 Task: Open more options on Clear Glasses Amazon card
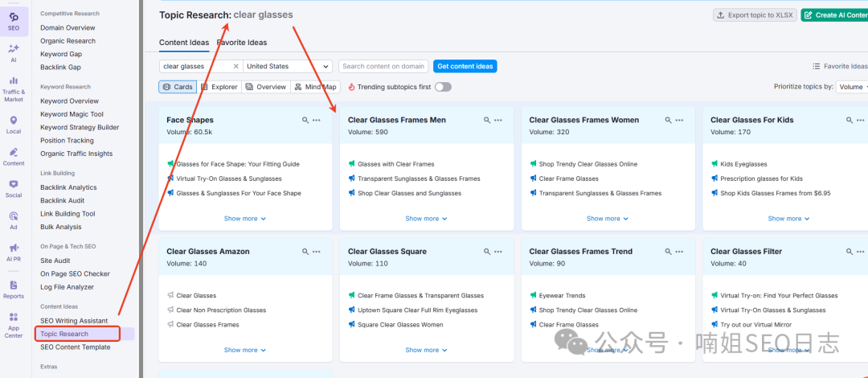click(317, 252)
